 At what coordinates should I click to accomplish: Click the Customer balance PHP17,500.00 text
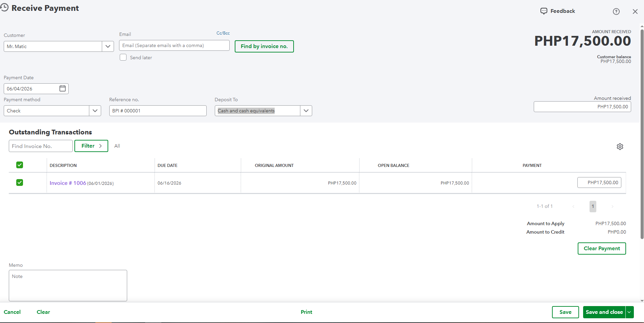616,61
